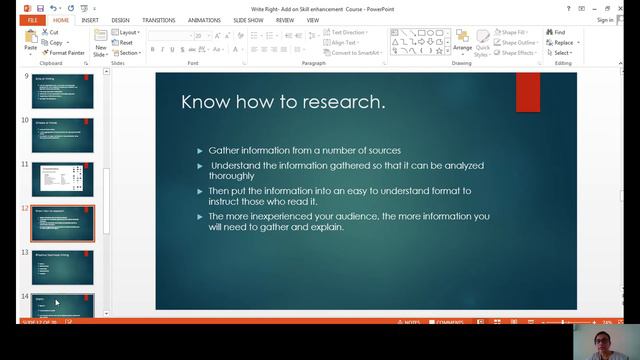Open the Arrange menu

[462, 41]
